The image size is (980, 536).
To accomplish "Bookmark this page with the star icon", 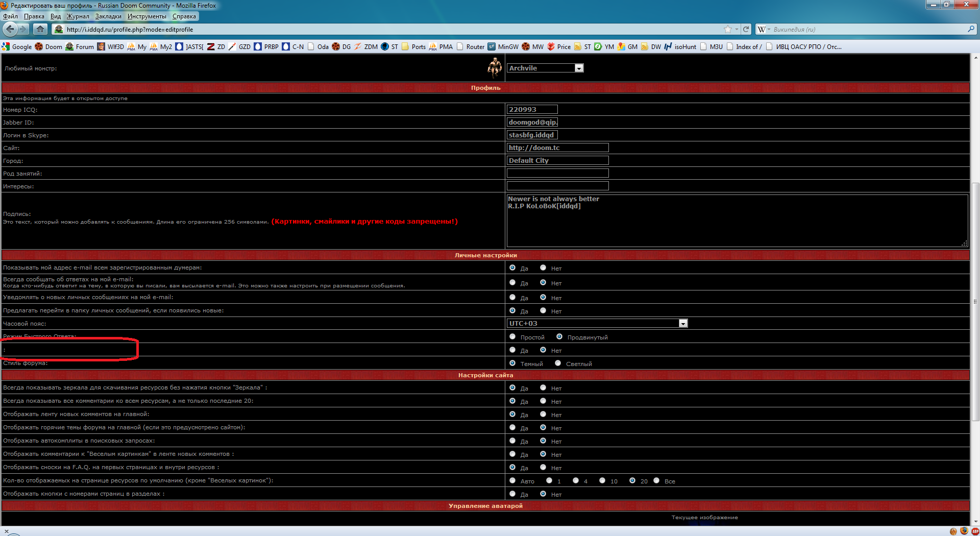I will 727,29.
